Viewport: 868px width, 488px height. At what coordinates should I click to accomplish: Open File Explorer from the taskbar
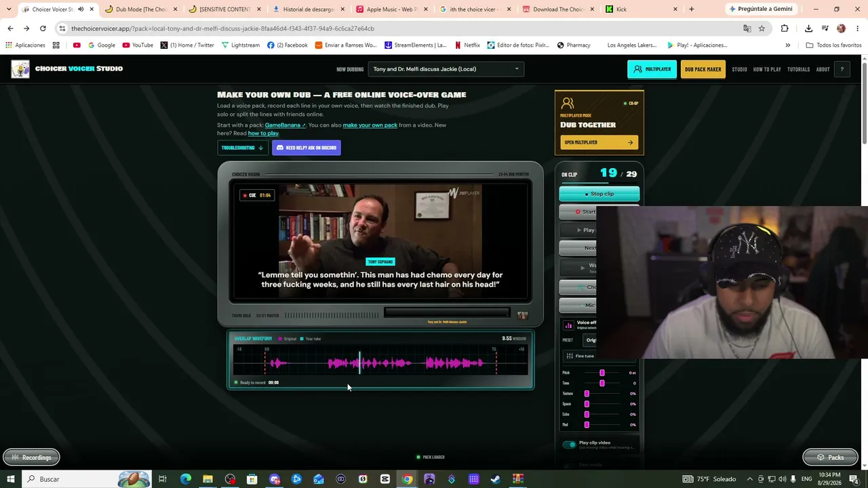click(x=208, y=479)
